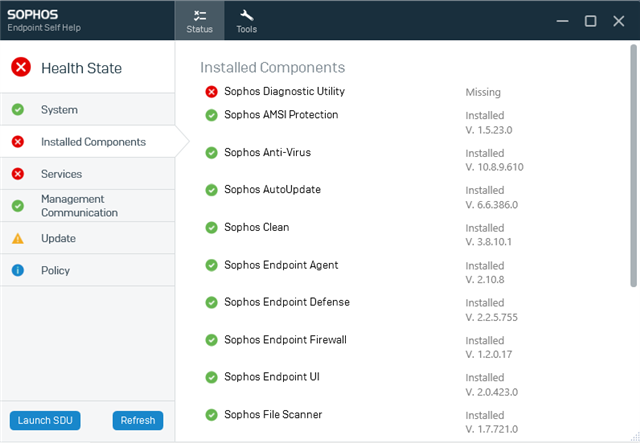The width and height of the screenshot is (640, 443).
Task: Close the Sophos Endpoint Self Help window
Action: (x=619, y=21)
